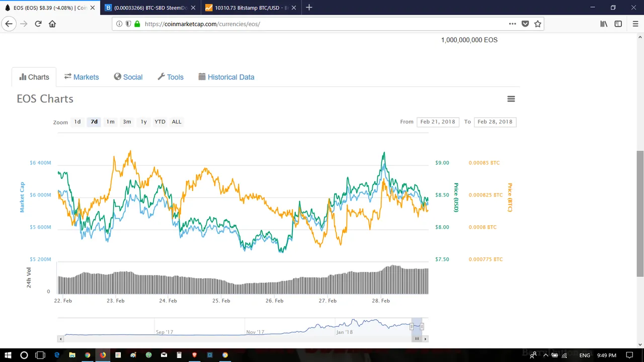Open the Historical Data tab

pyautogui.click(x=226, y=77)
